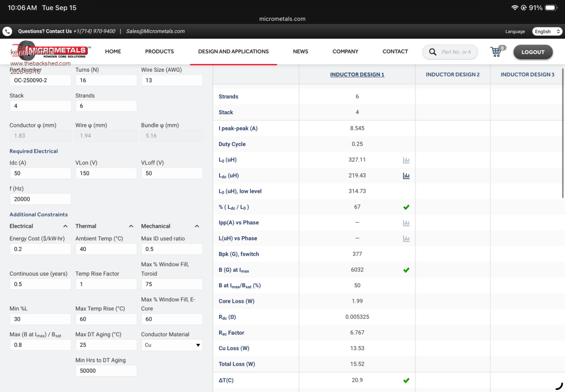565x392 pixels.
Task: Collapse the Mechanical constraints section
Action: (197, 226)
